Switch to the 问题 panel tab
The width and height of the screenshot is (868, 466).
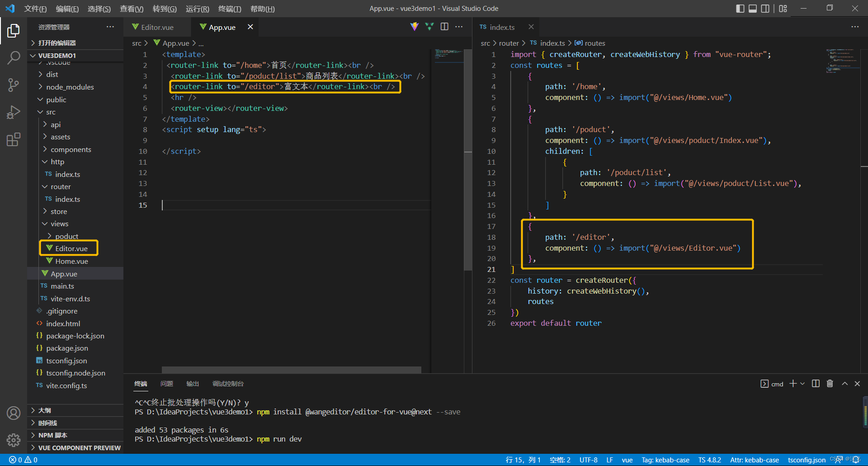point(167,384)
